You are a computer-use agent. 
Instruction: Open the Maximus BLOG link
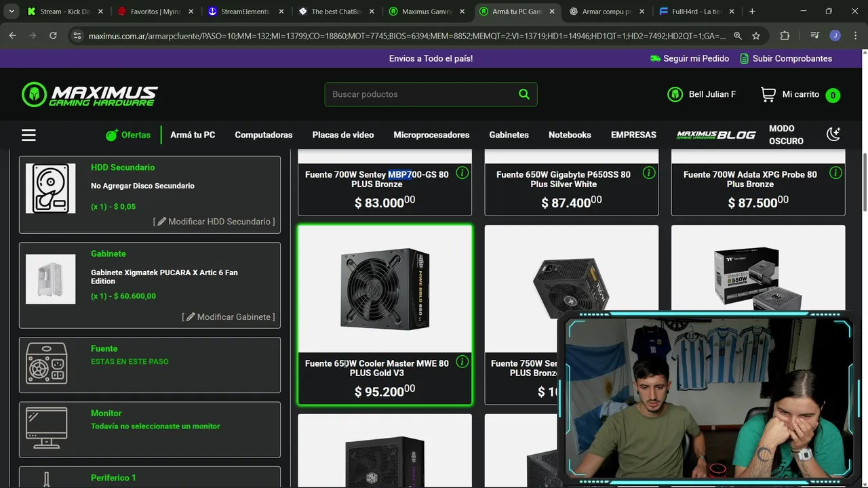coord(716,135)
